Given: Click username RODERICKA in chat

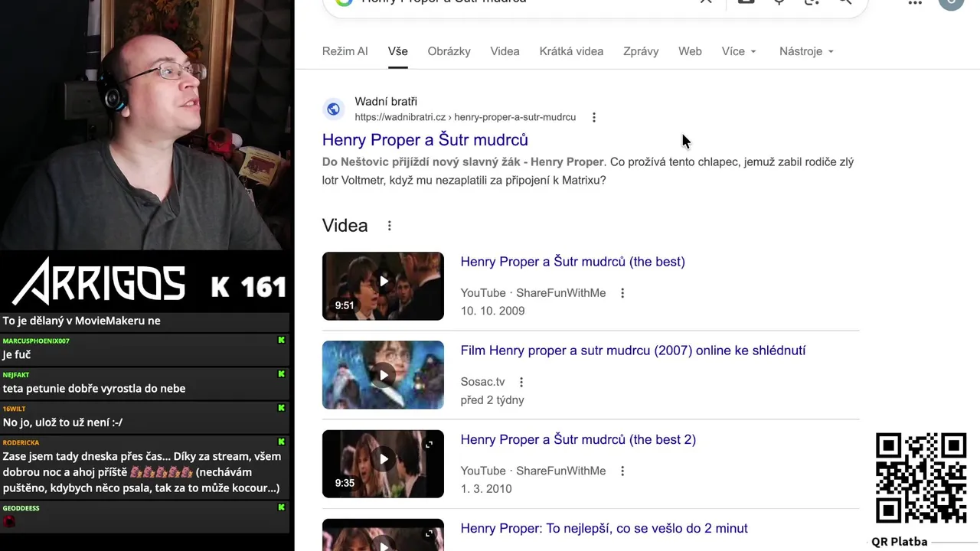Looking at the screenshot, I should tap(21, 442).
